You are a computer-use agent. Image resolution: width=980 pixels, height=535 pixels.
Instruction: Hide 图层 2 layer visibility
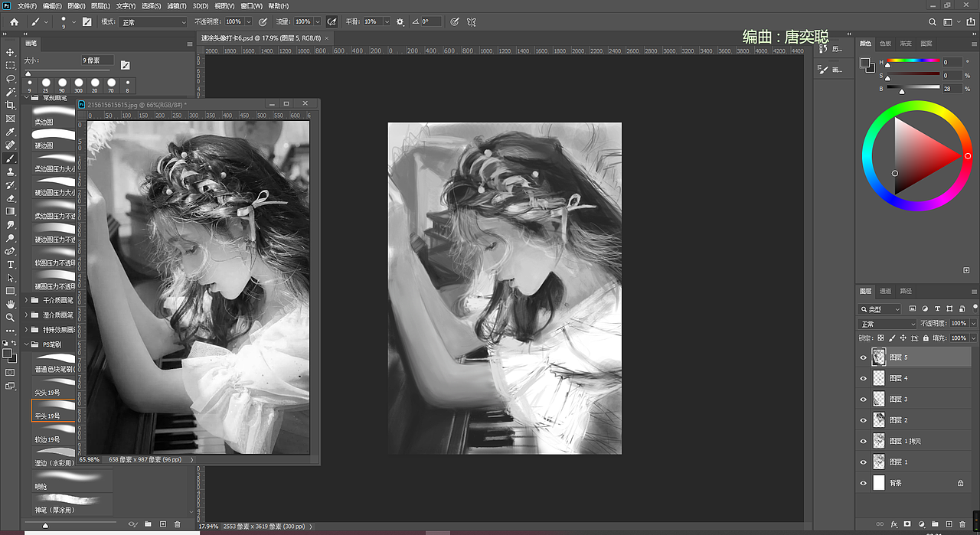[x=864, y=420]
